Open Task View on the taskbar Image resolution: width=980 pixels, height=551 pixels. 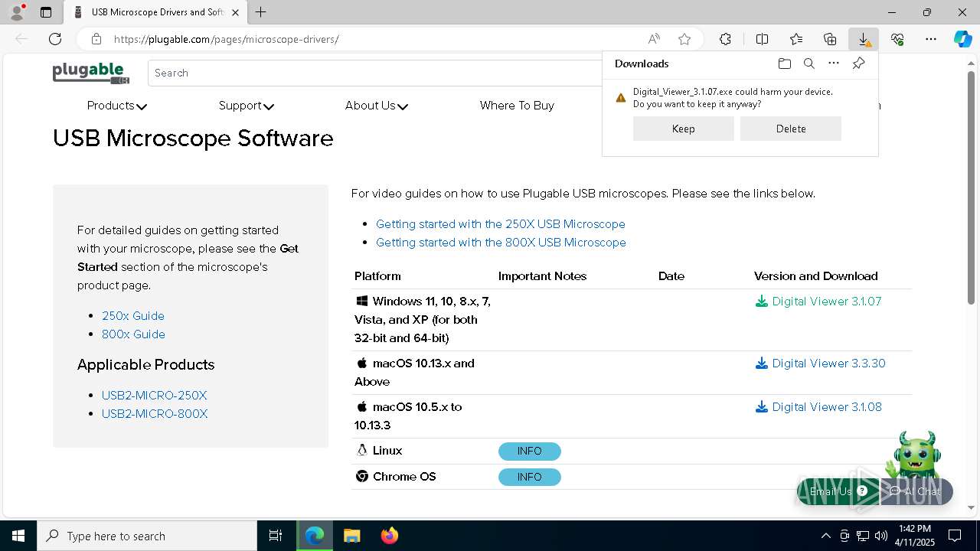coord(276,536)
